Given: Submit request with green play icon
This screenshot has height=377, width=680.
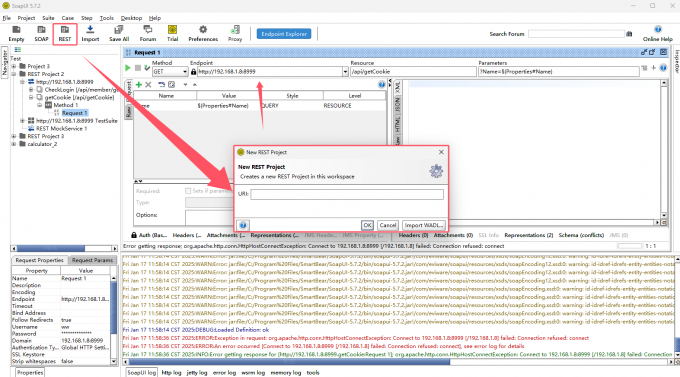Looking at the screenshot, I should coord(128,68).
